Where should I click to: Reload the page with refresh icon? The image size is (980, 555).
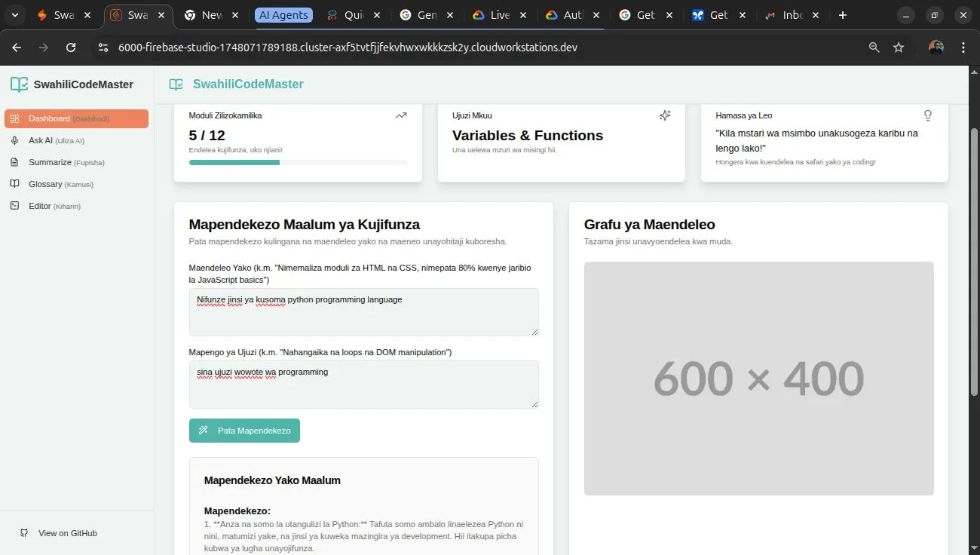[x=71, y=48]
